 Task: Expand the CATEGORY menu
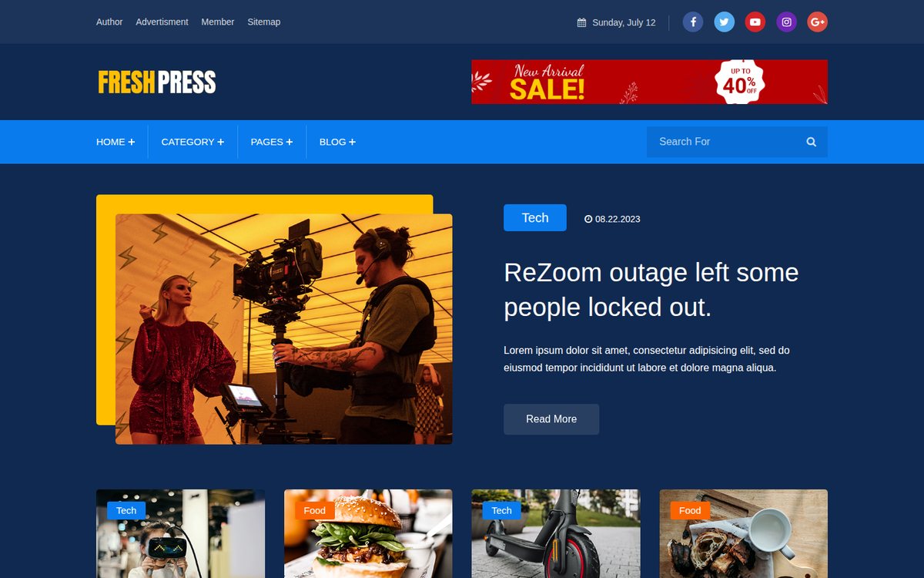[192, 142]
